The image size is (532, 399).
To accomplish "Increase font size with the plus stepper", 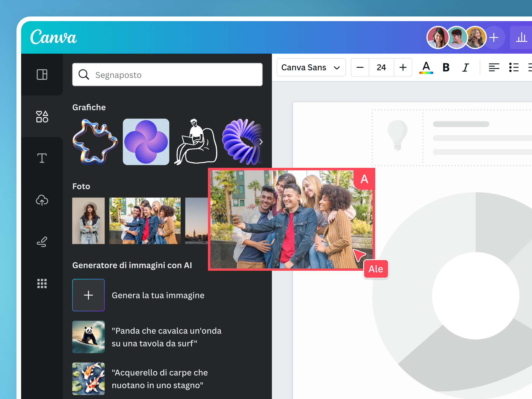I will [x=403, y=68].
